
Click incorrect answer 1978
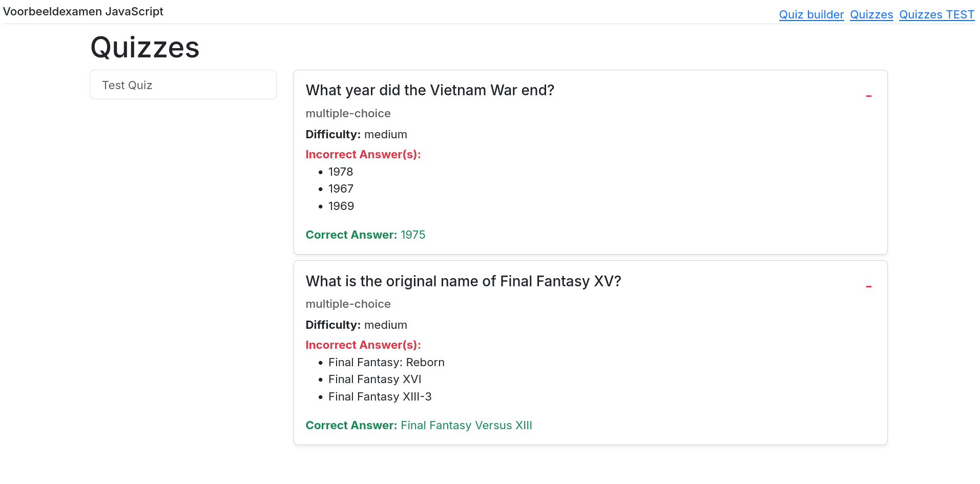[x=341, y=172]
